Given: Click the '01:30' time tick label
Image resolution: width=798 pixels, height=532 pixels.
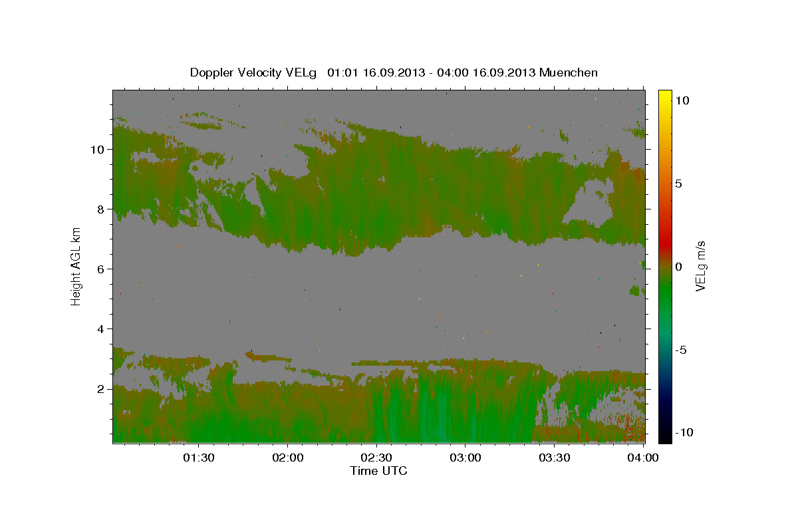Looking at the screenshot, I should 198,458.
